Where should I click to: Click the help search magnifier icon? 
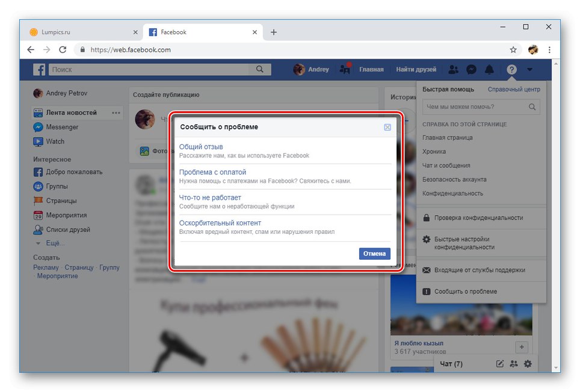point(532,107)
